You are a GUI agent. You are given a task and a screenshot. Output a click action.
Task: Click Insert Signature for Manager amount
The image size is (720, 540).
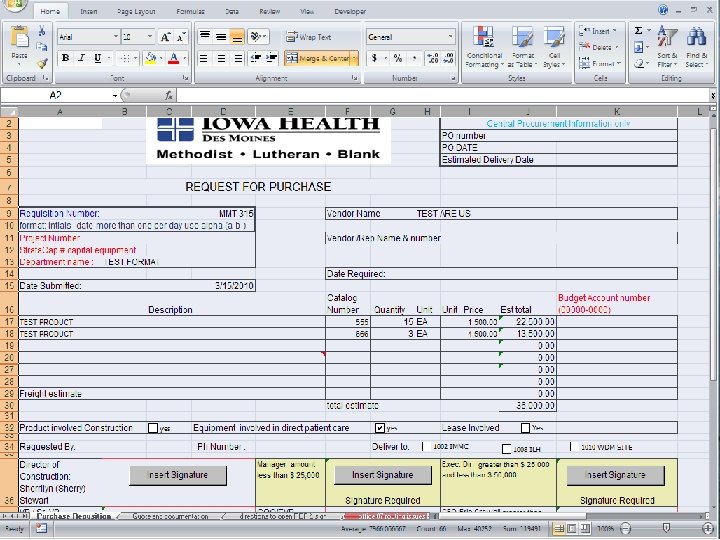tap(383, 475)
